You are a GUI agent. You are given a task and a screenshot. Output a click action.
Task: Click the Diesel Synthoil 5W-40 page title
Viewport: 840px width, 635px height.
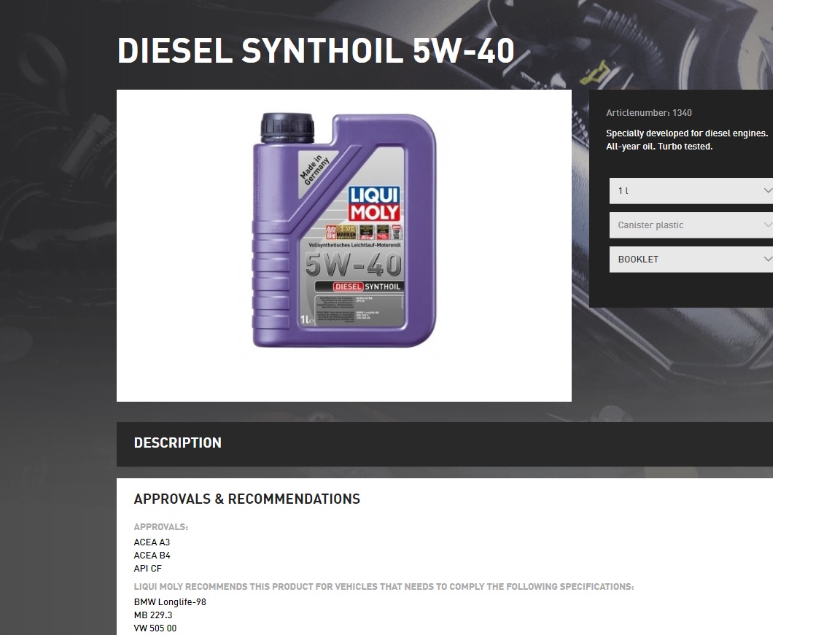pyautogui.click(x=316, y=51)
